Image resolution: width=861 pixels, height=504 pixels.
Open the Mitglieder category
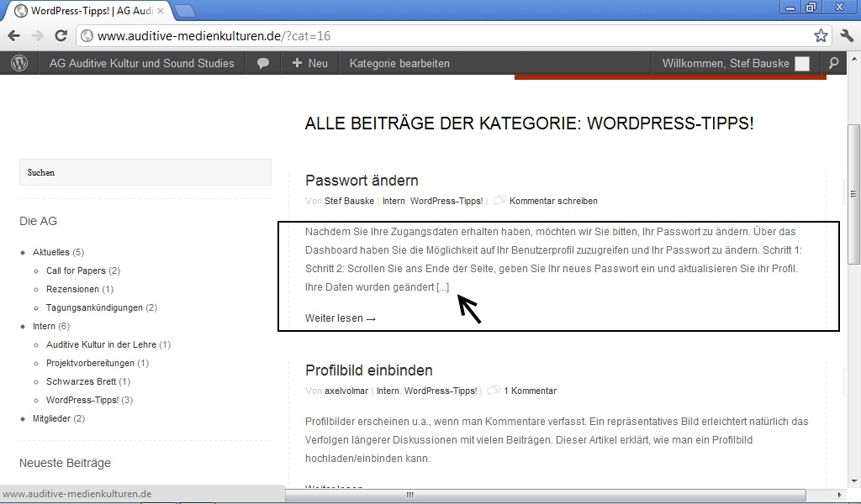pos(51,419)
